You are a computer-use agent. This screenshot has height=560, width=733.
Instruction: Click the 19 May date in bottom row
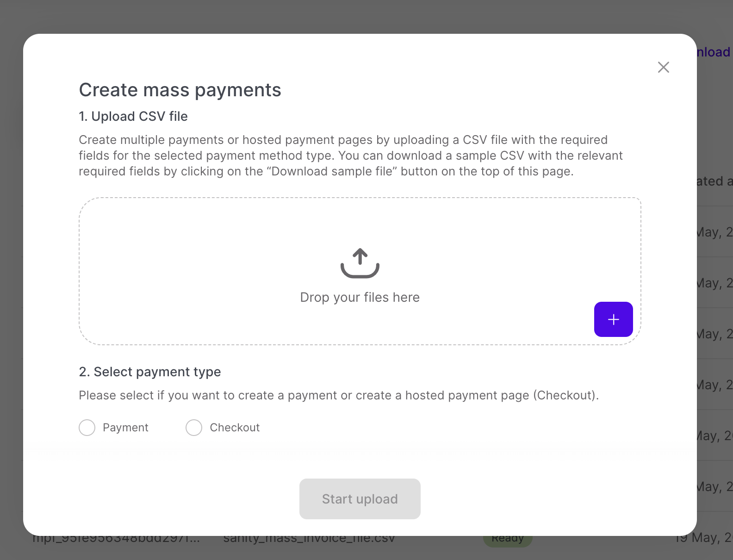pos(703,538)
